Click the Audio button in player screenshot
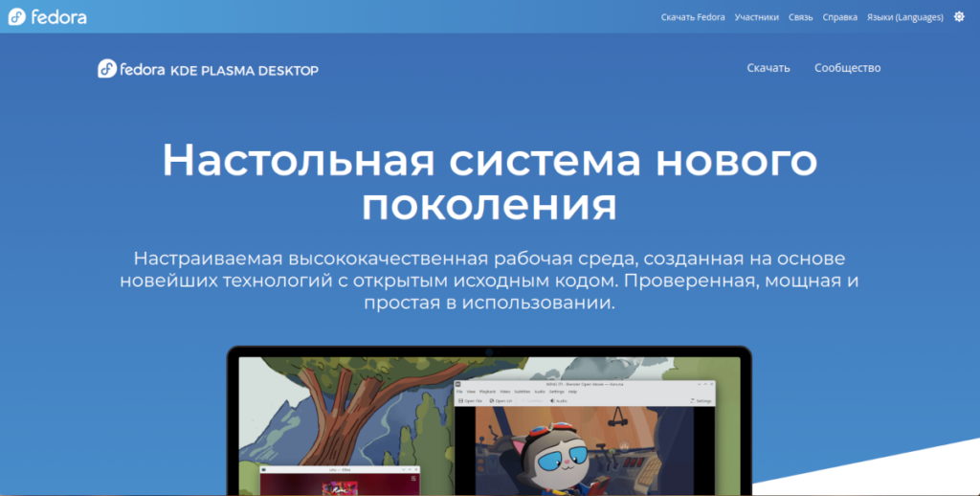Screen dimensions: 980x496 coord(558,400)
